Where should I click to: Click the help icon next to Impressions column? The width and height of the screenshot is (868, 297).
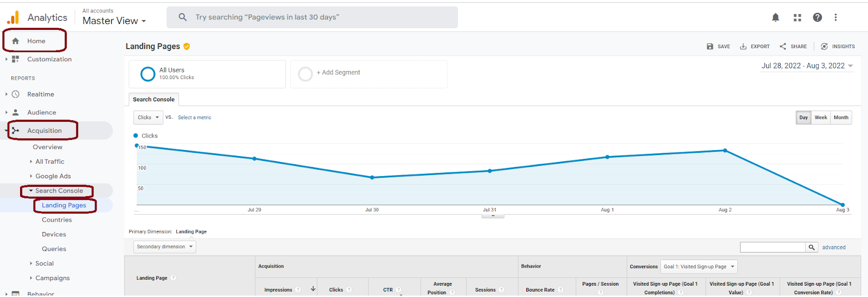click(298, 290)
